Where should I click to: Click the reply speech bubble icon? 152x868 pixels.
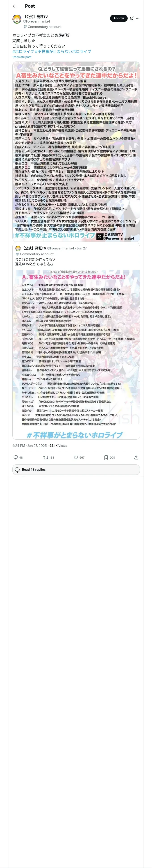point(16,457)
